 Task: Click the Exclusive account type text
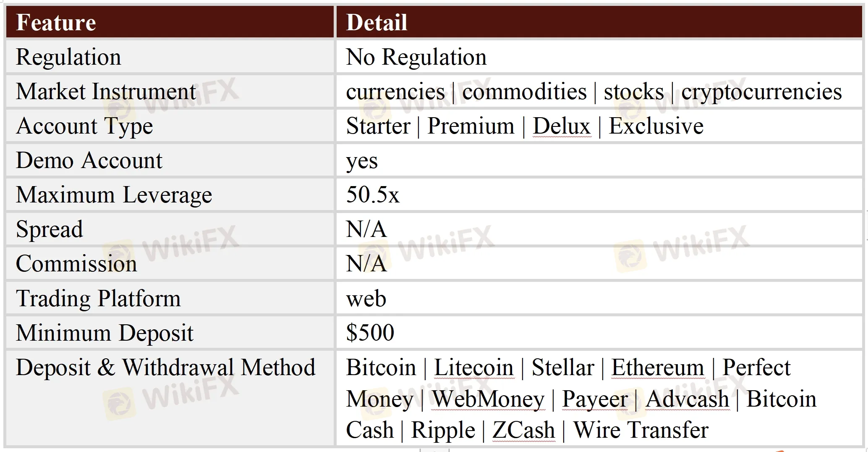(656, 126)
